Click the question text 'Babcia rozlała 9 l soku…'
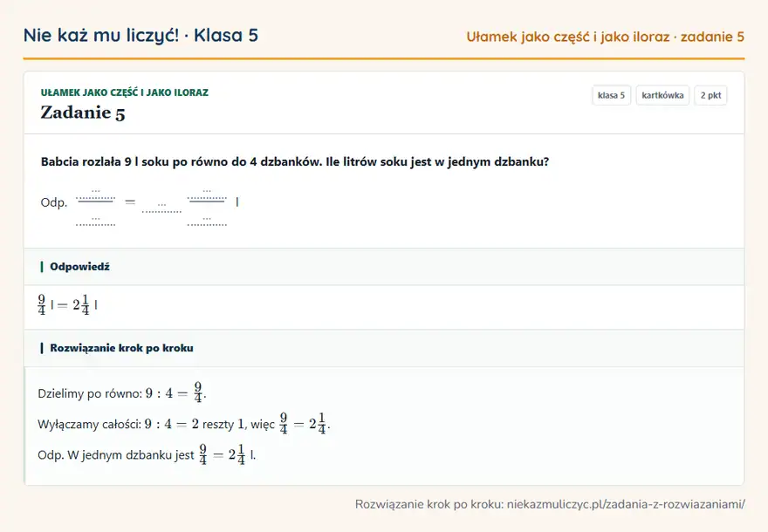This screenshot has height=532, width=768. click(295, 161)
